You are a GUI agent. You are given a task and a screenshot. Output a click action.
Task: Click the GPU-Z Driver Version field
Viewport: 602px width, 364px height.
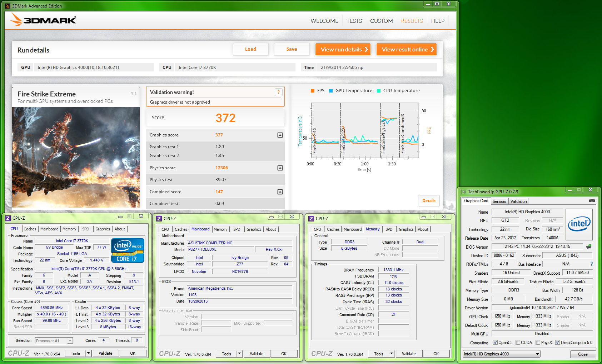tap(542, 308)
